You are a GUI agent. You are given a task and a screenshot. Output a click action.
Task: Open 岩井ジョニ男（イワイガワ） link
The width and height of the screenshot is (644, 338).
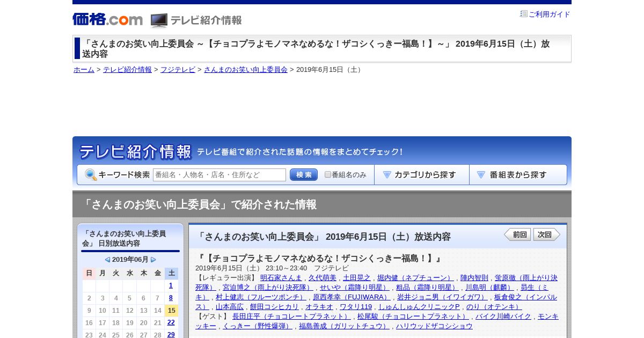(442, 297)
